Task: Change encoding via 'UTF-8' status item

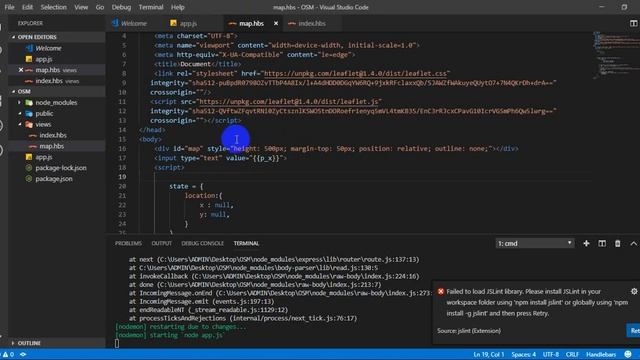Action: (x=551, y=354)
